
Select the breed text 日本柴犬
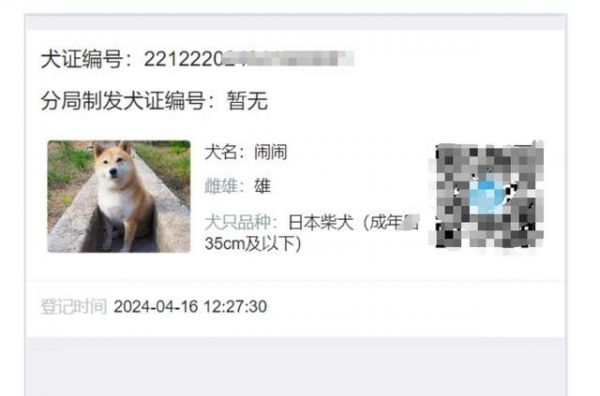(x=321, y=222)
